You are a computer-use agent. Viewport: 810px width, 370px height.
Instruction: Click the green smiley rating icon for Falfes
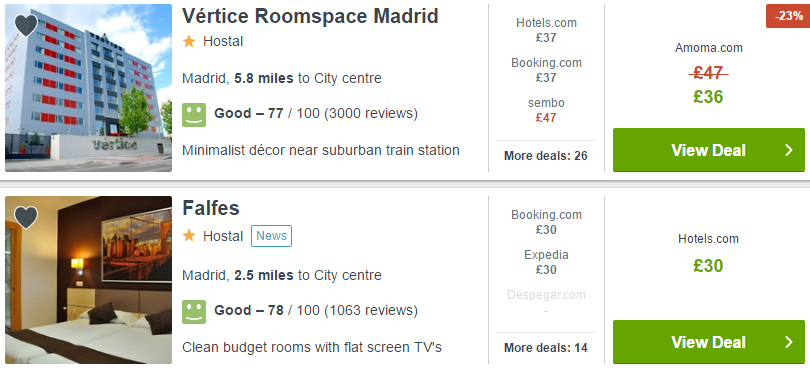tap(194, 312)
